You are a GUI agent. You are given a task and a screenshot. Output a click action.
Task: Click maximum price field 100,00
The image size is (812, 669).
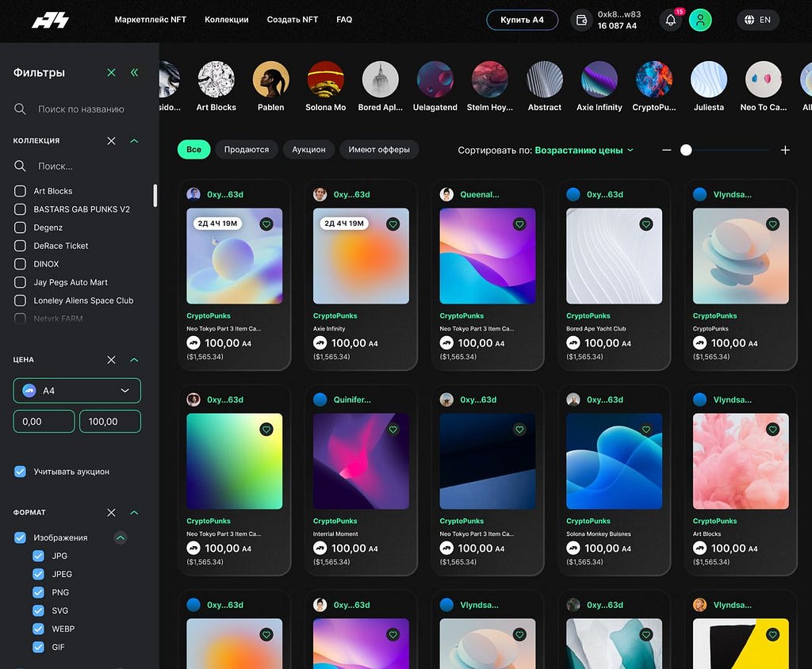coord(109,422)
